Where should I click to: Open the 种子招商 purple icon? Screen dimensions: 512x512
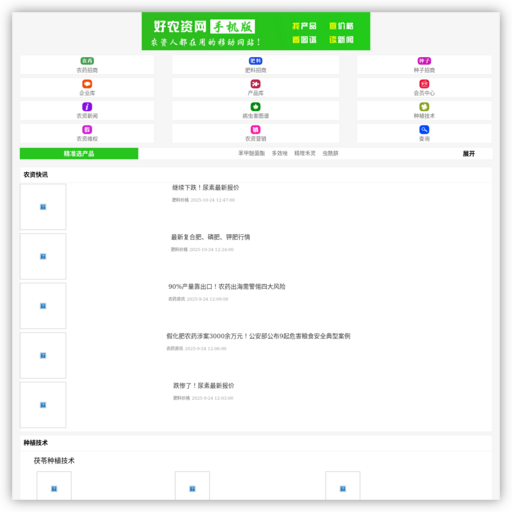pos(424,61)
